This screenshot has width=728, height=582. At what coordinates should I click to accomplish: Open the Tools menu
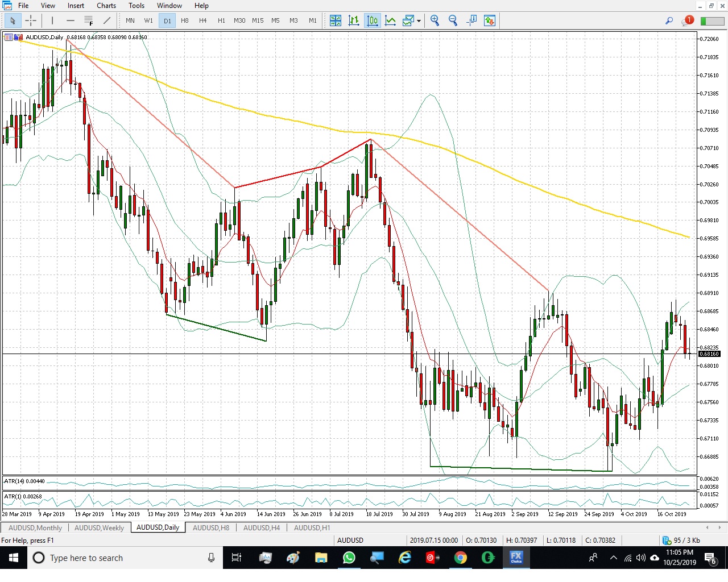136,6
